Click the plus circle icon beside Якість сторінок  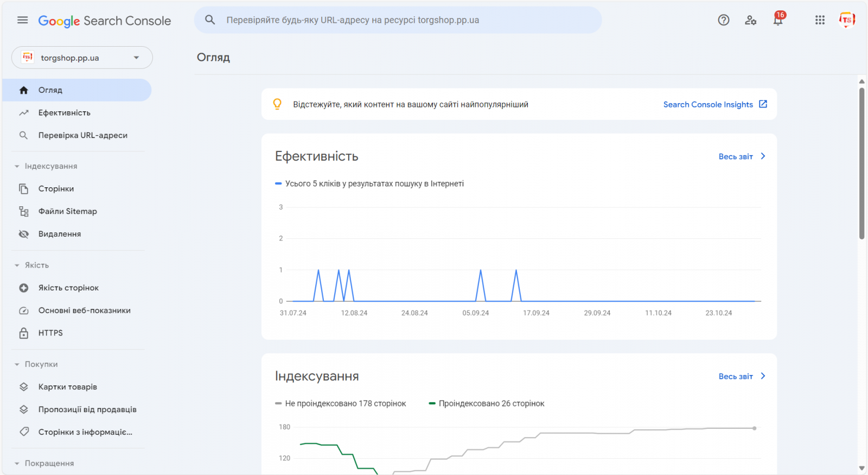pyautogui.click(x=24, y=288)
